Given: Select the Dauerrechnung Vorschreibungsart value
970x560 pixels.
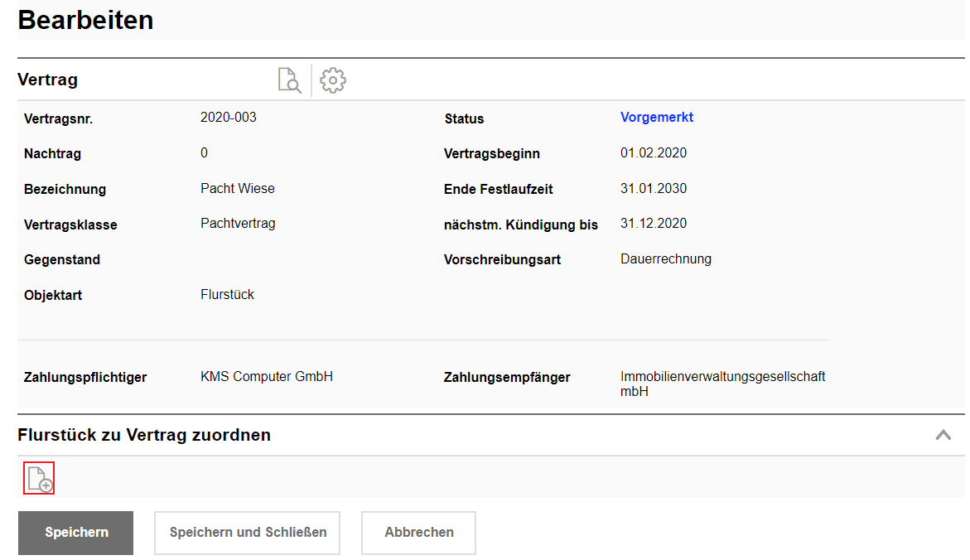Looking at the screenshot, I should coord(665,259).
